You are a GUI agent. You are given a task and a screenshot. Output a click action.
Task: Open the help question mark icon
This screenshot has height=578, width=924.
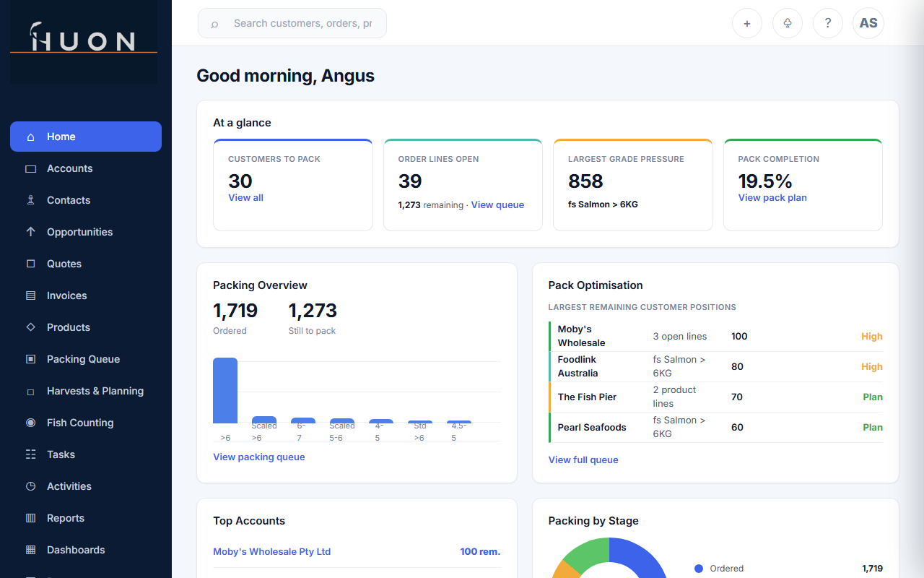point(828,23)
